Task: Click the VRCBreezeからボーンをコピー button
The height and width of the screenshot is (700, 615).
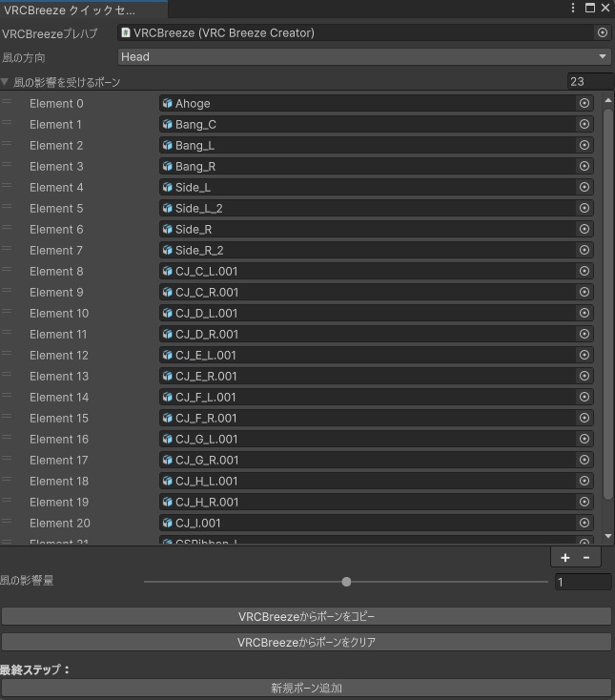Action: [306, 616]
